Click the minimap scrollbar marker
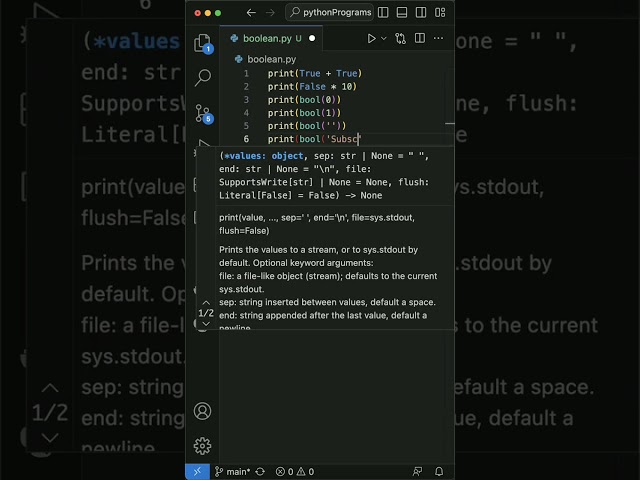This screenshot has width=640, height=480. (450, 123)
